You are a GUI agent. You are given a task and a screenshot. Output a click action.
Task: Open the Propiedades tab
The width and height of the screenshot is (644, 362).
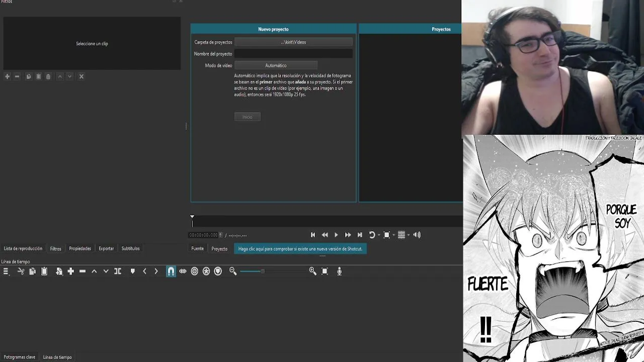[80, 248]
